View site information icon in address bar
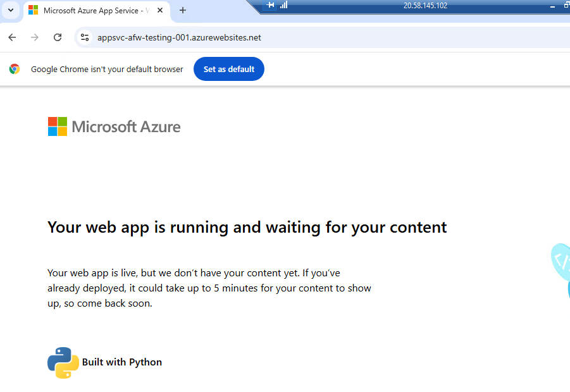 pyautogui.click(x=85, y=37)
